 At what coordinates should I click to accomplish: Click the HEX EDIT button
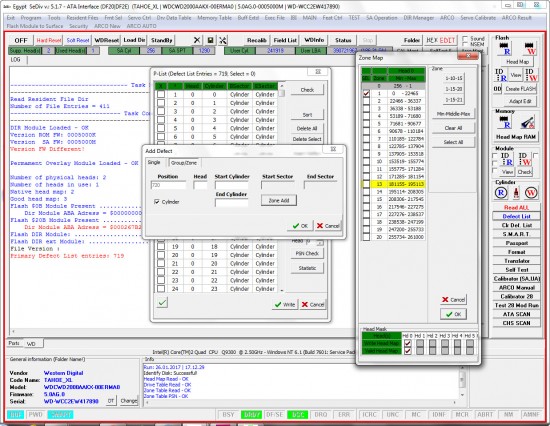pos(441,40)
